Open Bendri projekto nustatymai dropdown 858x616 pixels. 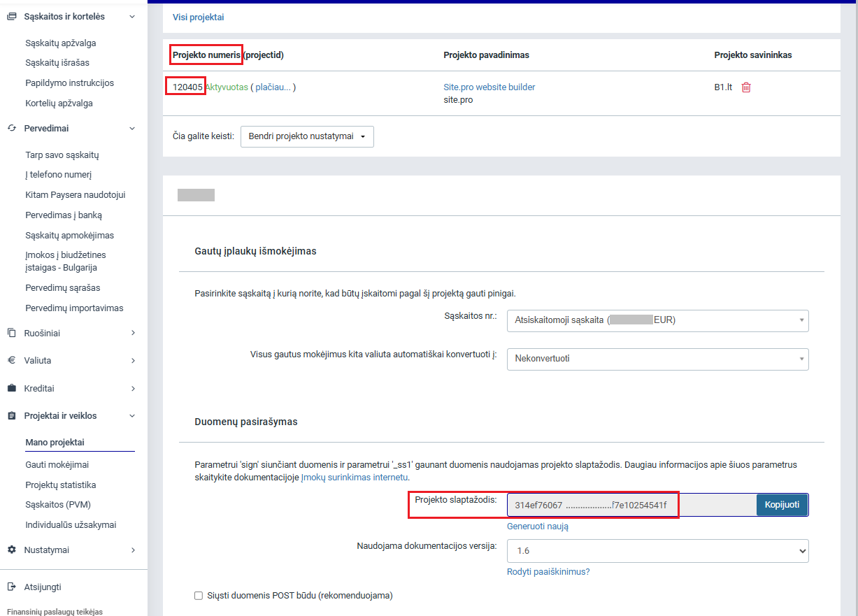(307, 136)
